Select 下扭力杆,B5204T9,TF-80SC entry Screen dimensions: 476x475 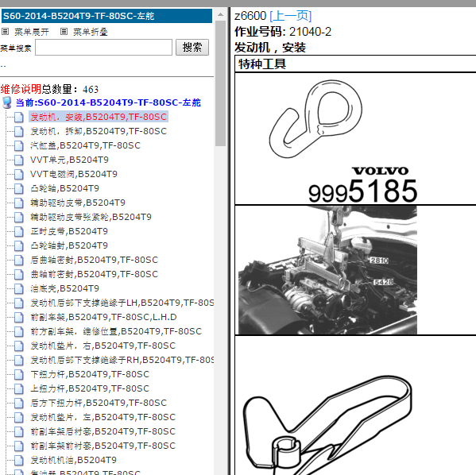point(90,374)
